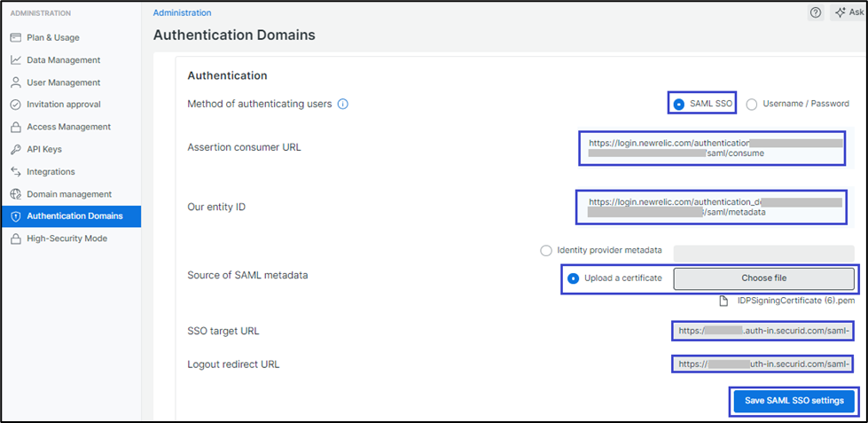
Task: Open the Authentication Domains sidebar item
Action: tap(74, 216)
